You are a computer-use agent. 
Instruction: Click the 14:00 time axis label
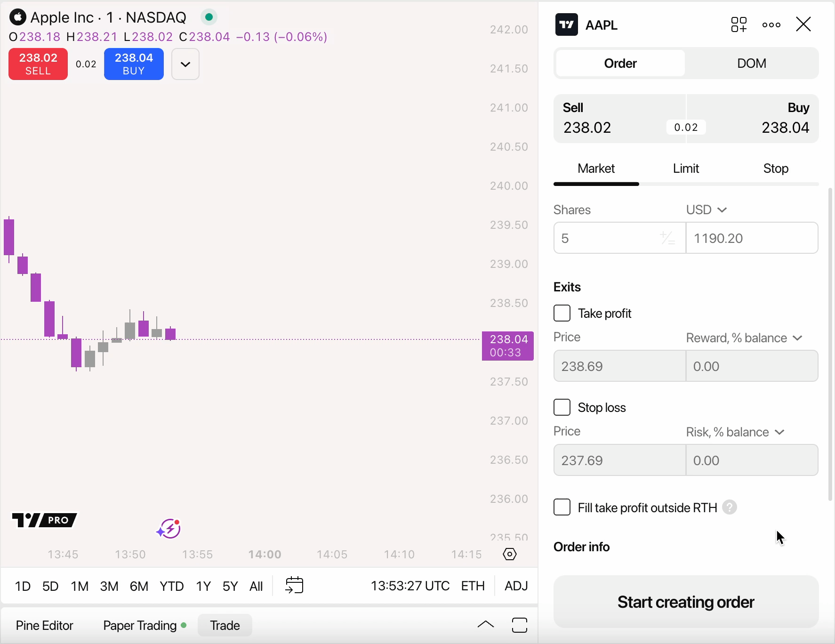pos(265,555)
